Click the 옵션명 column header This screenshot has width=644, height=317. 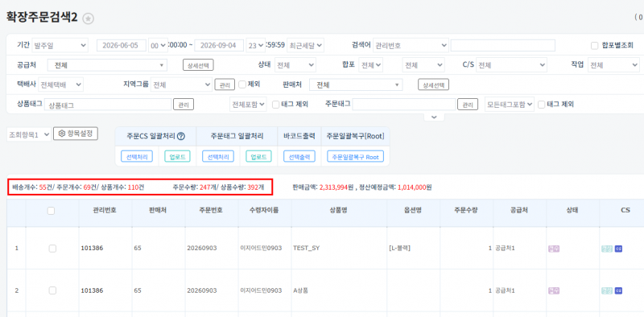[x=413, y=210]
